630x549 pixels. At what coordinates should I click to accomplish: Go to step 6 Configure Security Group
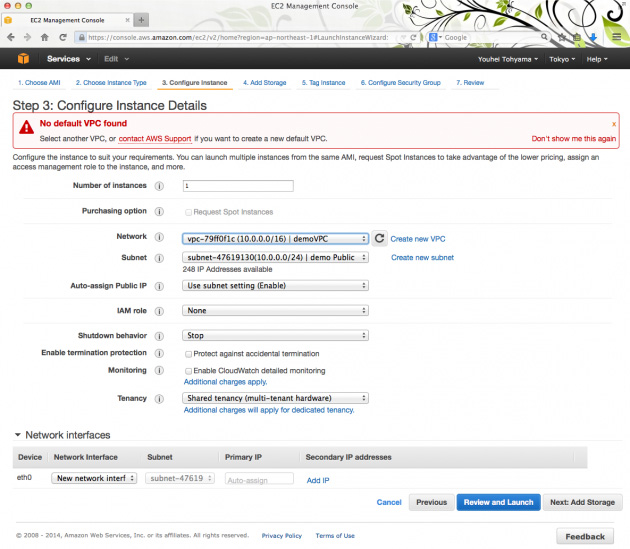pos(401,82)
